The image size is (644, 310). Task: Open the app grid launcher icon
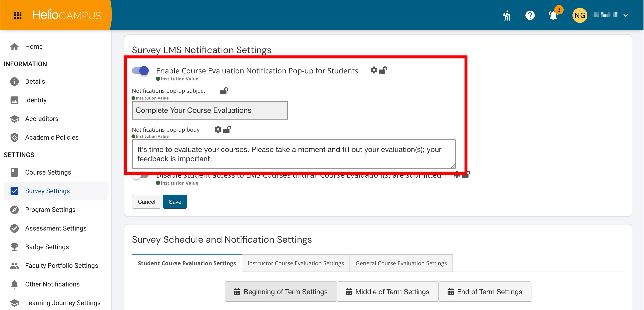pyautogui.click(x=17, y=15)
